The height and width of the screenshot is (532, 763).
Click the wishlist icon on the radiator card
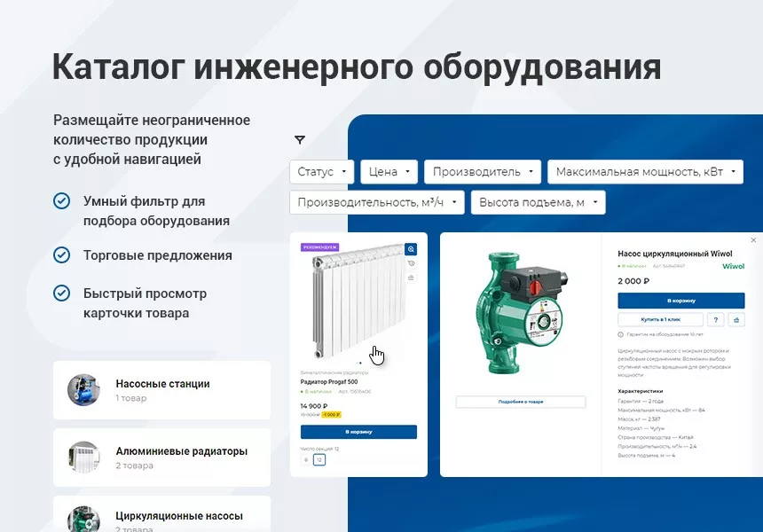(x=410, y=263)
